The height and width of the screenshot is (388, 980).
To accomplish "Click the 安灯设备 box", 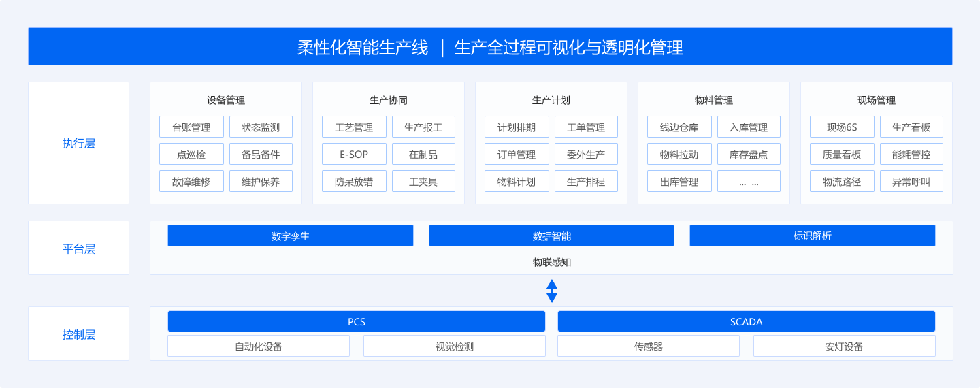I will click(x=844, y=346).
